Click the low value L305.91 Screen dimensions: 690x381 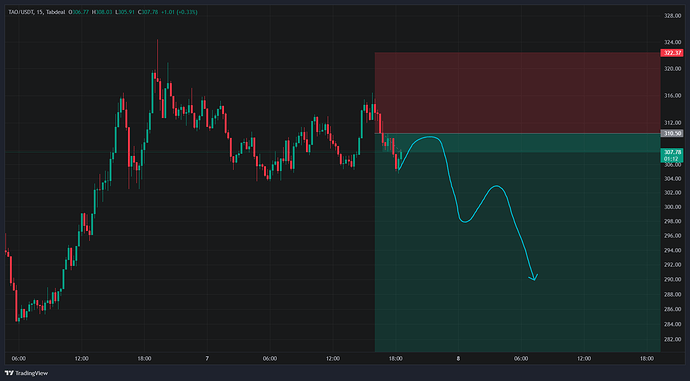point(125,12)
